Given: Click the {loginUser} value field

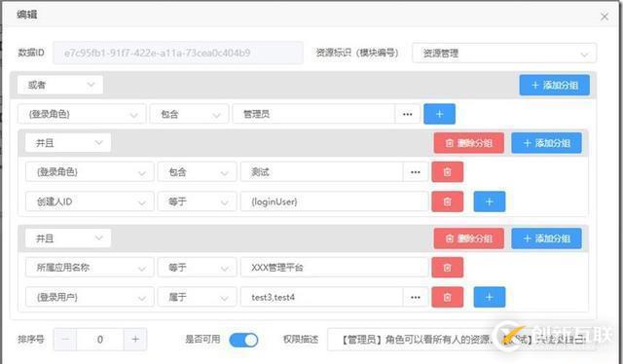Looking at the screenshot, I should (334, 201).
